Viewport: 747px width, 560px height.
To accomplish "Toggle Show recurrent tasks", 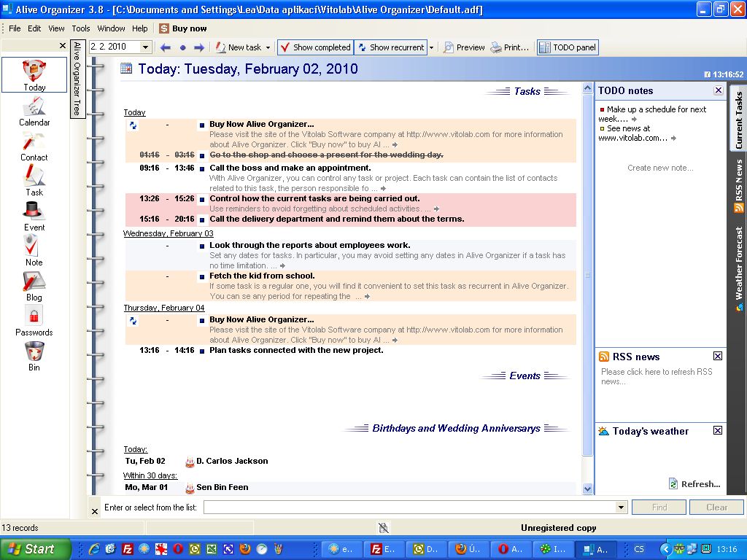I will point(391,47).
